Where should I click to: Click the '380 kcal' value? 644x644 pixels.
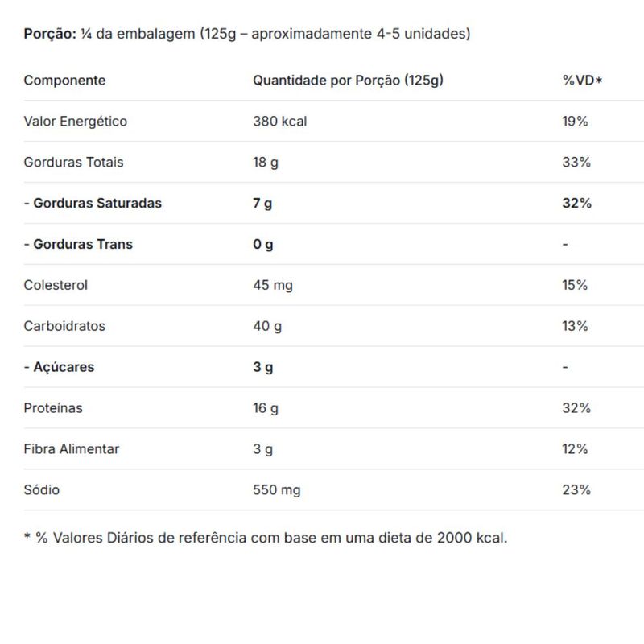[280, 122]
